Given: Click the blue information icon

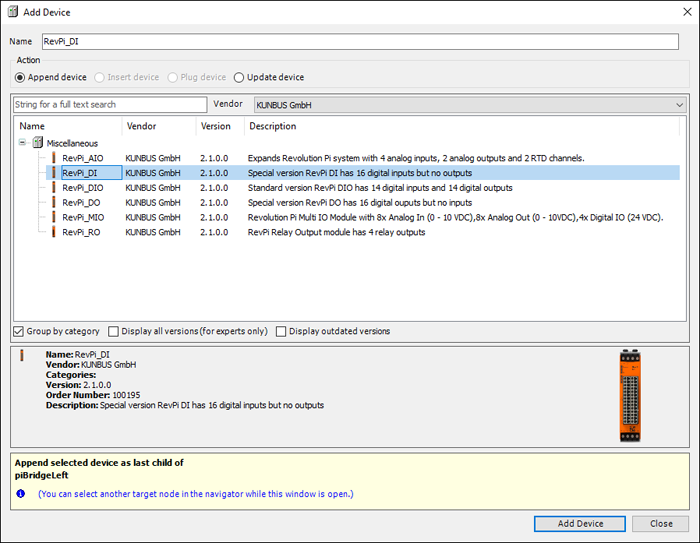Looking at the screenshot, I should 21,493.
